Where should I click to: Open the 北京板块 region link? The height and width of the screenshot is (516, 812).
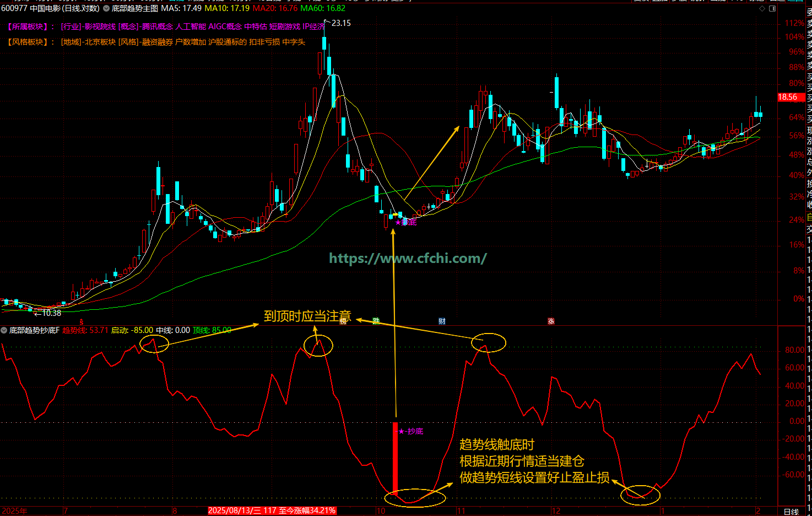point(100,42)
